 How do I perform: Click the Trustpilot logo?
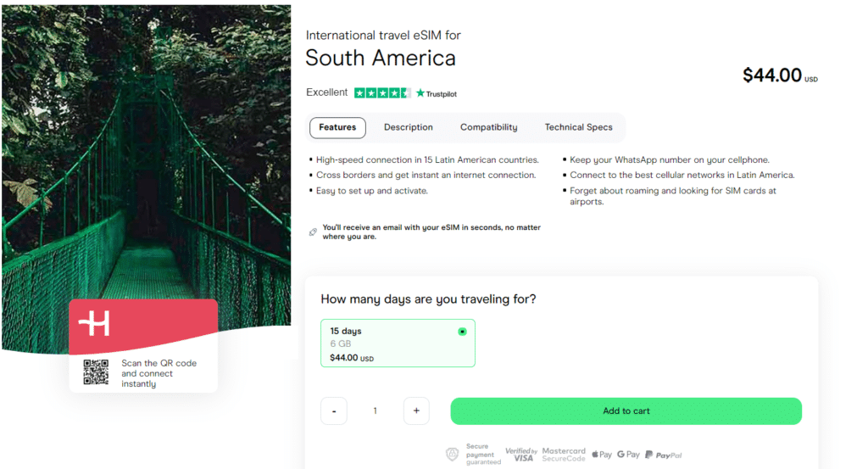(437, 93)
